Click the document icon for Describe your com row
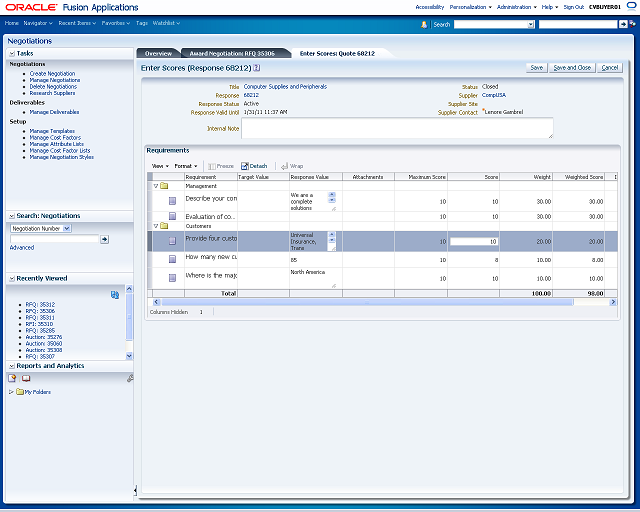Image resolution: width=640 pixels, height=512 pixels. coord(172,201)
